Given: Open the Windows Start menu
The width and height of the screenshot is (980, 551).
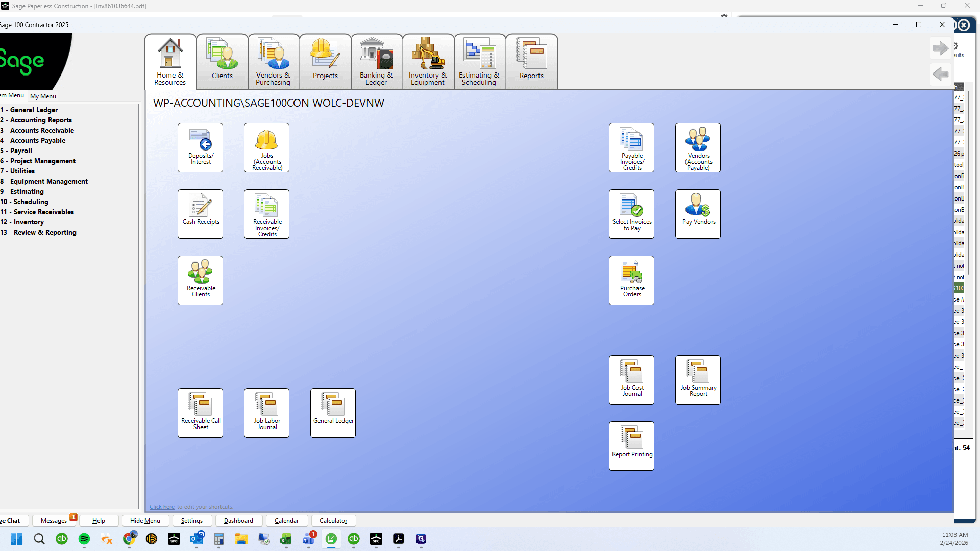Looking at the screenshot, I should coord(17,539).
